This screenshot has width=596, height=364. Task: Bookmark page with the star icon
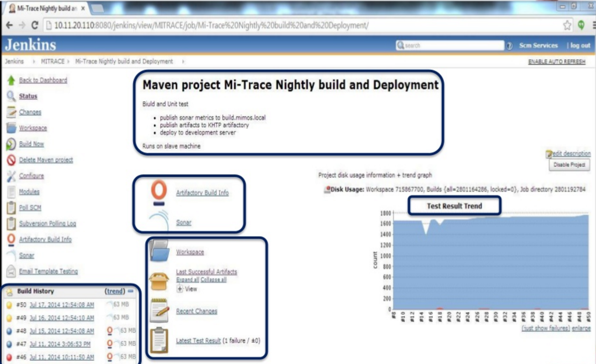point(567,25)
